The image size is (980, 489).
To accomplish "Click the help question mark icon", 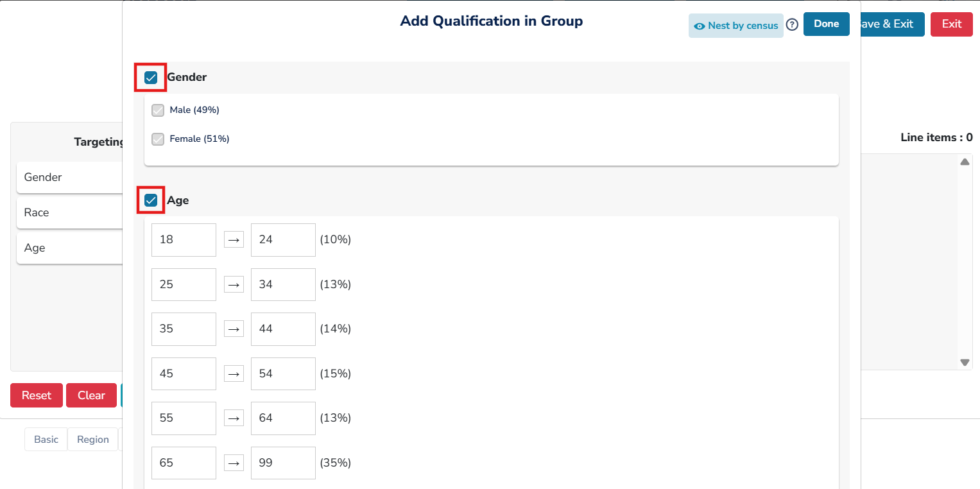I will point(792,25).
